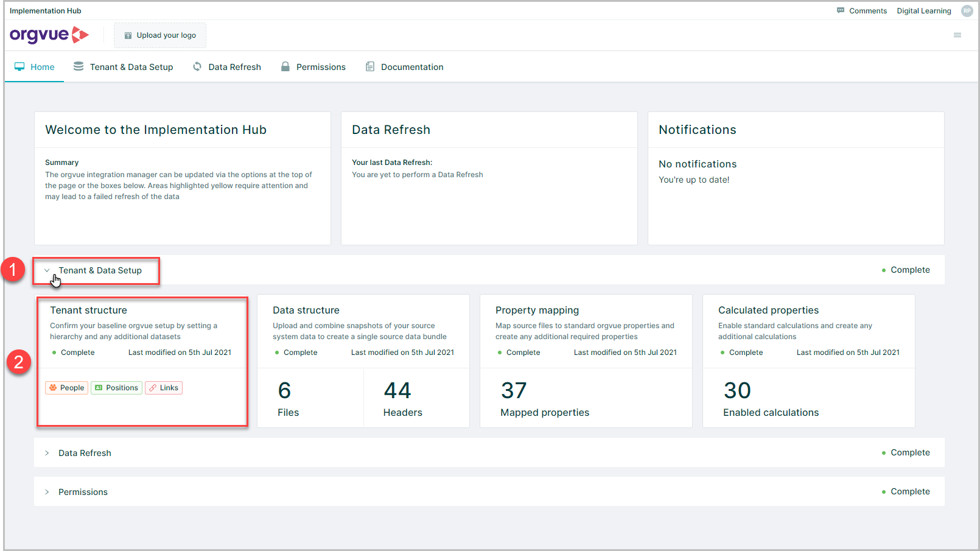Click 'You are yet to perform a Data Refresh'

418,175
